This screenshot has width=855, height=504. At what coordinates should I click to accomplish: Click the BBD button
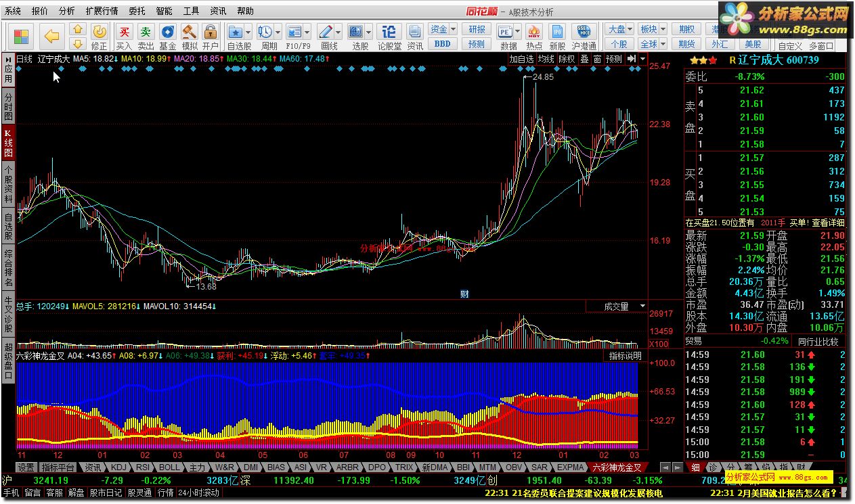[x=442, y=44]
